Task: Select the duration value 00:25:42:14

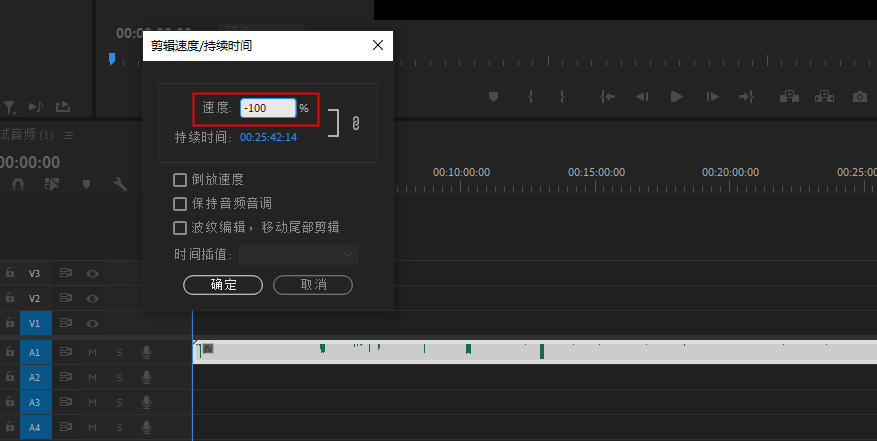Action: (268, 137)
